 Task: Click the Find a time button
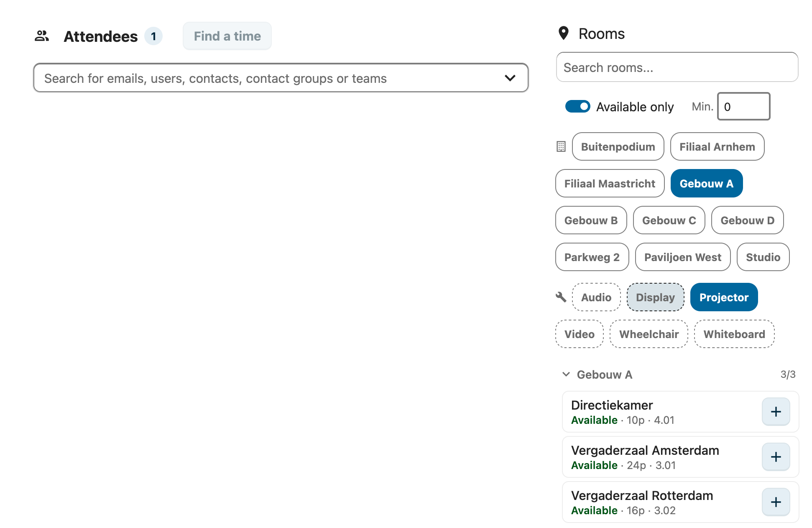pos(227,36)
